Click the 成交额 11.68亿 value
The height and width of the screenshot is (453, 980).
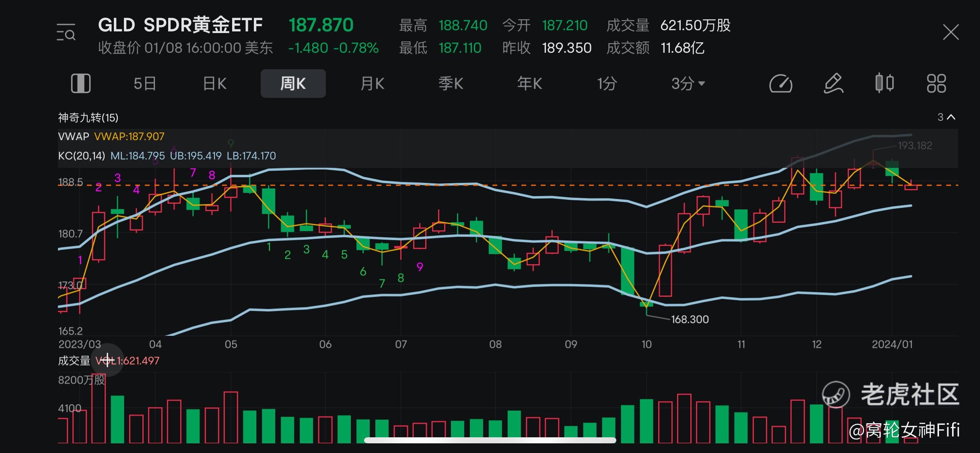point(682,48)
